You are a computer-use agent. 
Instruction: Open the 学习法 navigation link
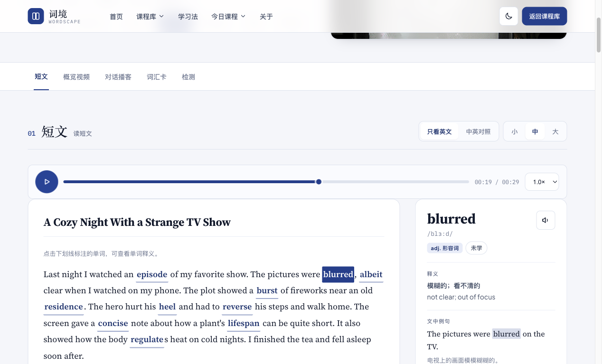188,16
